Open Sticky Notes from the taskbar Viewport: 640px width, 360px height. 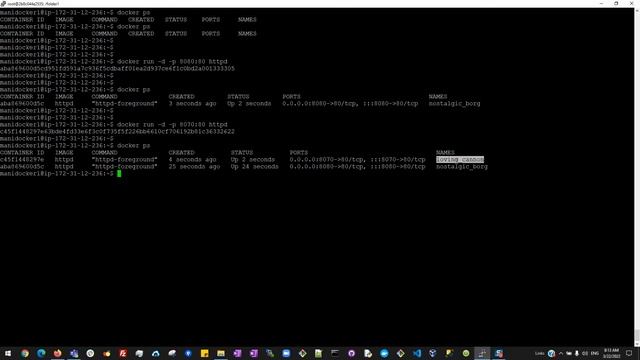[204, 353]
